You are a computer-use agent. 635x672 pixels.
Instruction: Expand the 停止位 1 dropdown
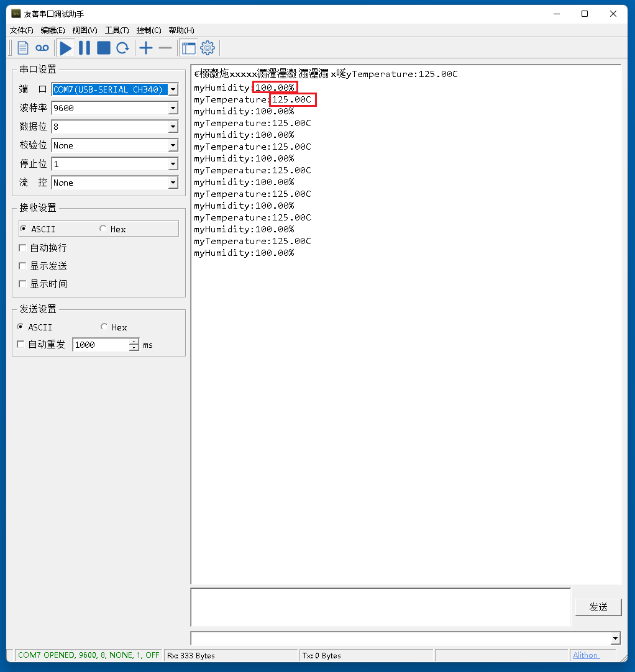[x=173, y=164]
